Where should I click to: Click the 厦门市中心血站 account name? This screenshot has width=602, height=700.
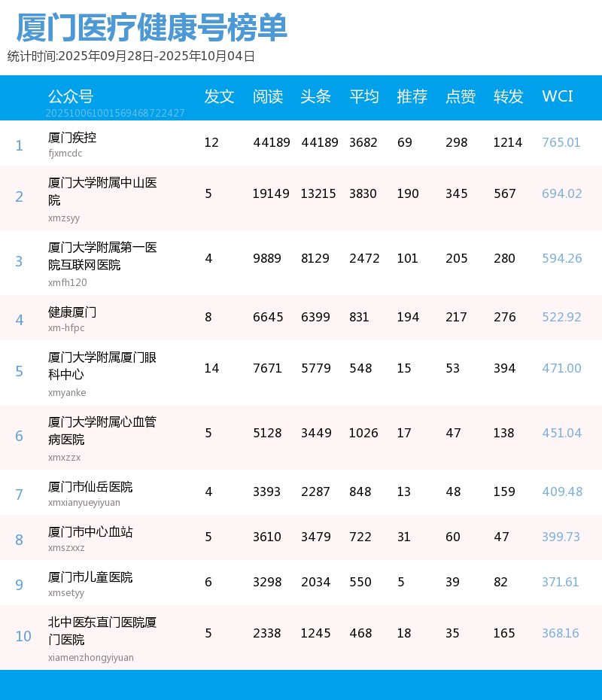point(90,532)
